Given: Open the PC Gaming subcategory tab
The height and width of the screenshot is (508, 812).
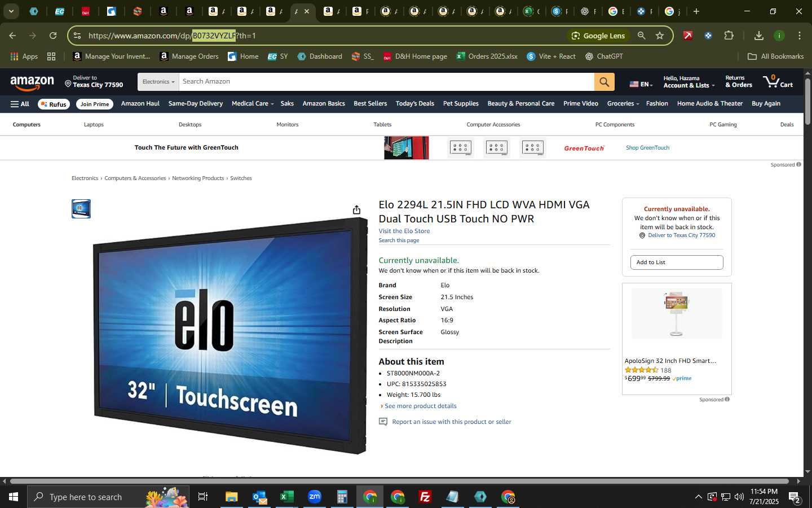Looking at the screenshot, I should pos(723,125).
